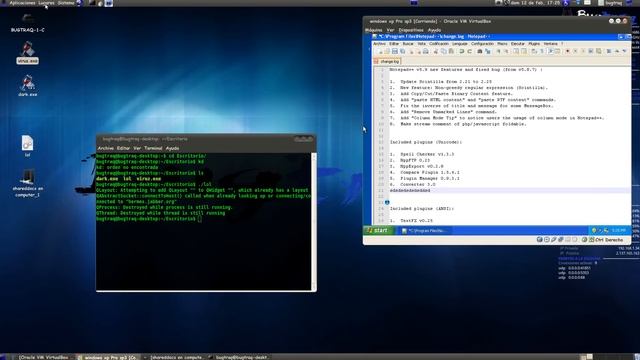Click Copy icon in Notepad++ toolbar
The height and width of the screenshot is (360, 640).
[444, 51]
